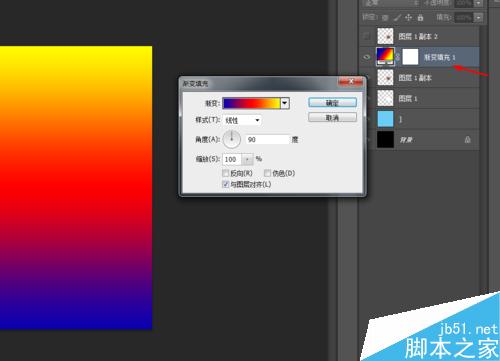Click the light blue layer 1 thumbnail
Viewport: 500px width, 361px height.
pyautogui.click(x=385, y=119)
